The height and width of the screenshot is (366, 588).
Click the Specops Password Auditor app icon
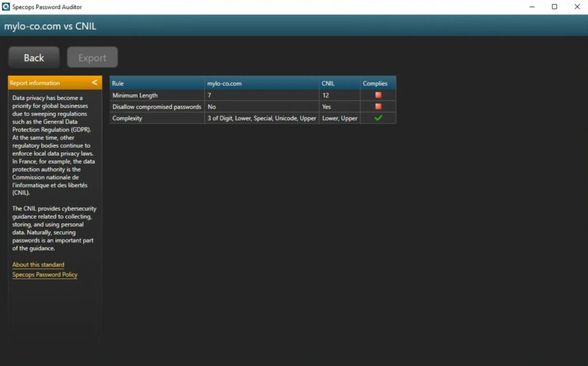6,7
